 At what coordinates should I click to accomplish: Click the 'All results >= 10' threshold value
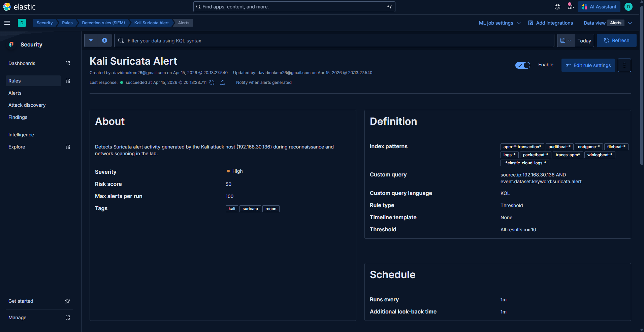[x=518, y=230]
